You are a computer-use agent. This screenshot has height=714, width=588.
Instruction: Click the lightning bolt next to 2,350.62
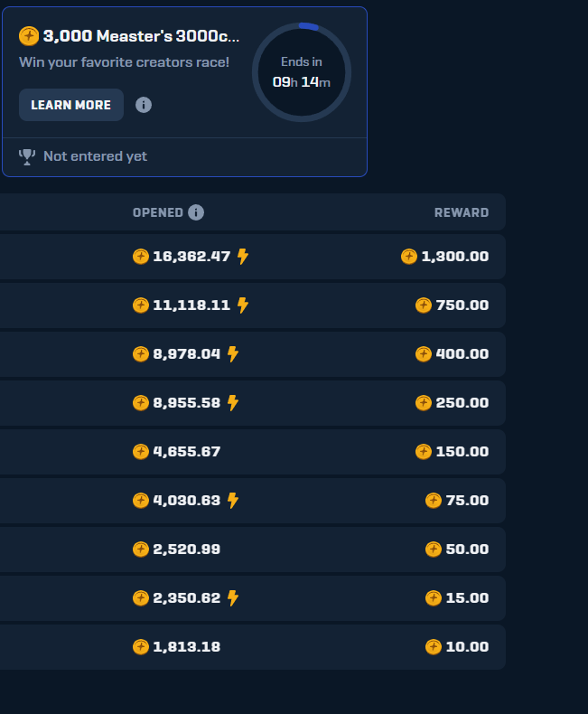point(233,598)
